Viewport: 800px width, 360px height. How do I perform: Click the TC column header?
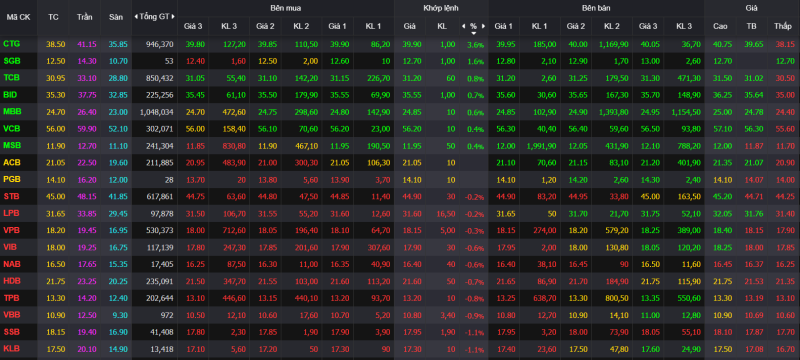pos(53,17)
